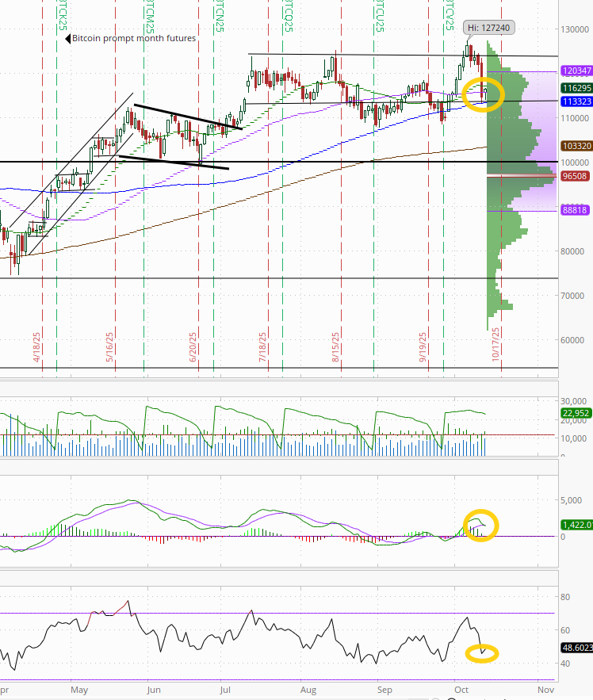Select the 'Bitcoin prompt month futures' annotation text
Image resolution: width=593 pixels, height=700 pixels.
pos(134,38)
